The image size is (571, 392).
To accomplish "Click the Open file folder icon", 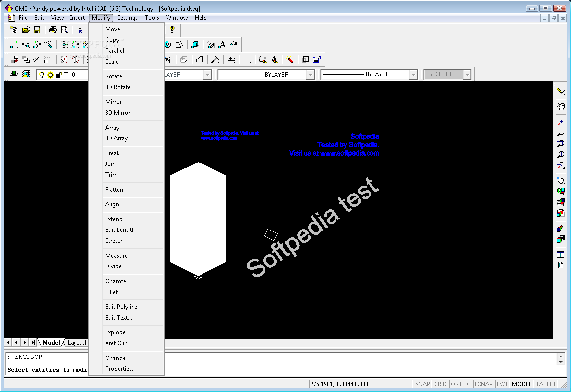I will (x=26, y=30).
